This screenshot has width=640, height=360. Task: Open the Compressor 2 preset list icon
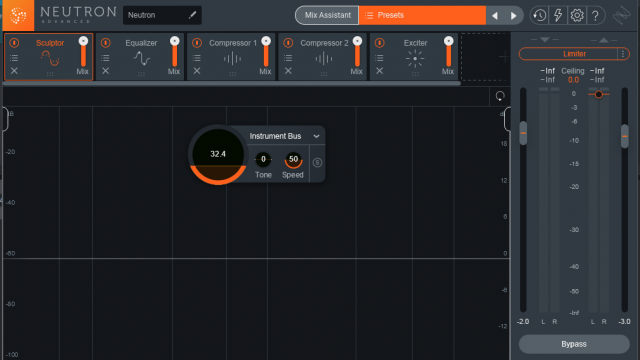(x=289, y=58)
